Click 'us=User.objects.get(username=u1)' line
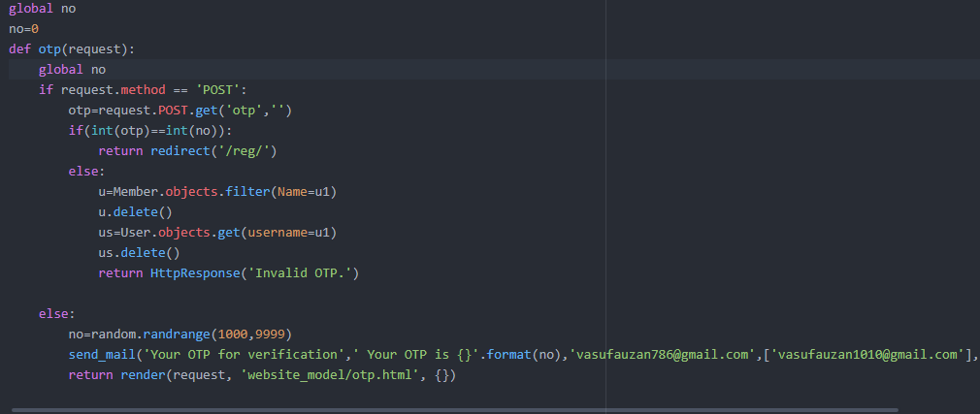This screenshot has height=414, width=980. 217,233
